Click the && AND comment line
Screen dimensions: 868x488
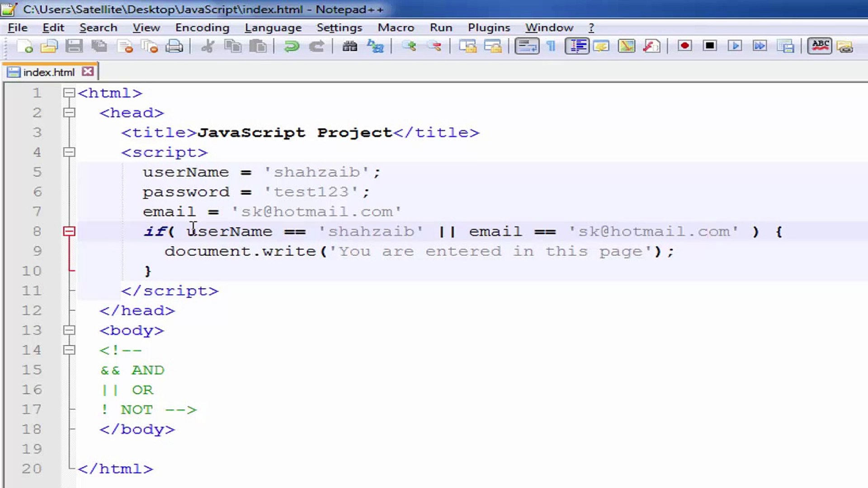132,370
